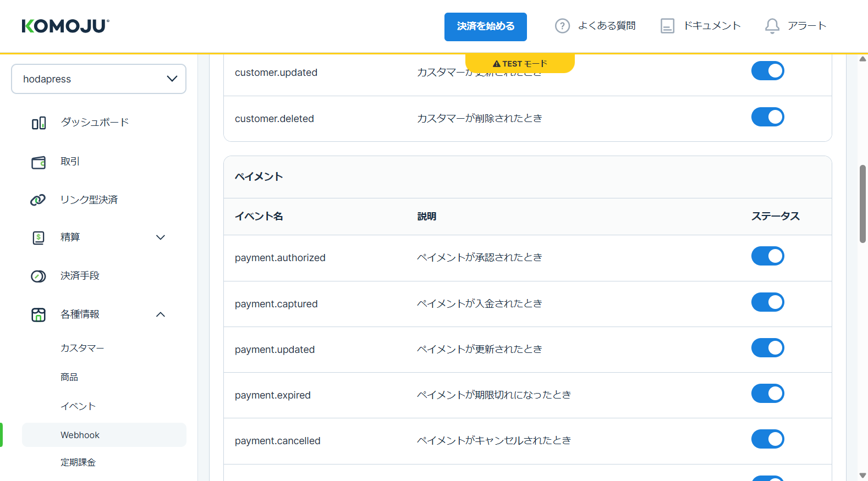Open the 定期課金 submenu item
The width and height of the screenshot is (868, 481).
[78, 462]
